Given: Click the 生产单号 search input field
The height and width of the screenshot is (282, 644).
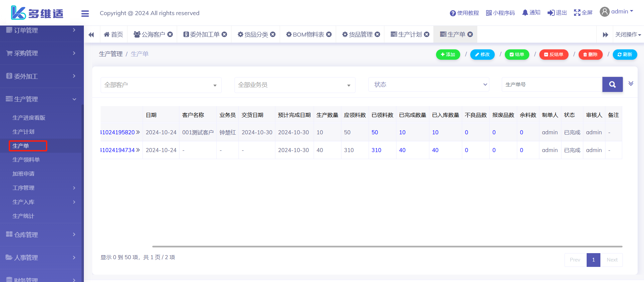Looking at the screenshot, I should pyautogui.click(x=552, y=85).
